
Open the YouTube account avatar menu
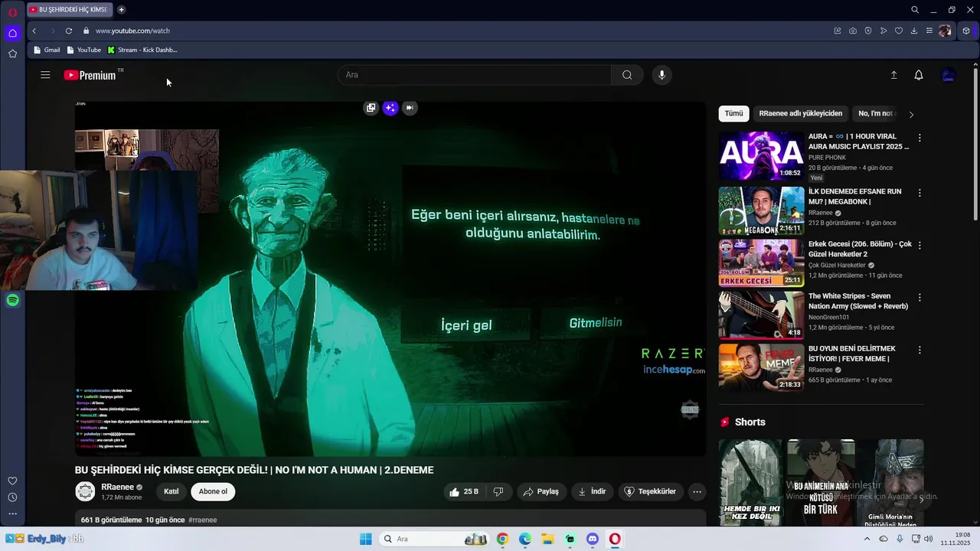tap(948, 75)
